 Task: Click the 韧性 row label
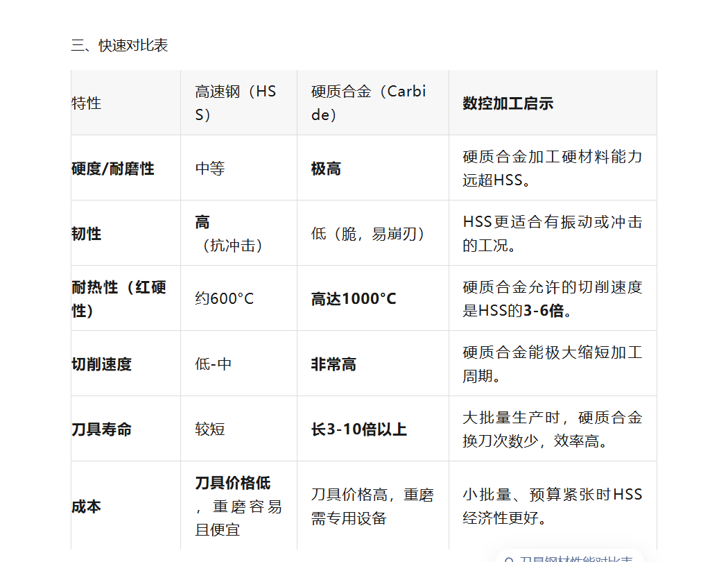pos(87,234)
